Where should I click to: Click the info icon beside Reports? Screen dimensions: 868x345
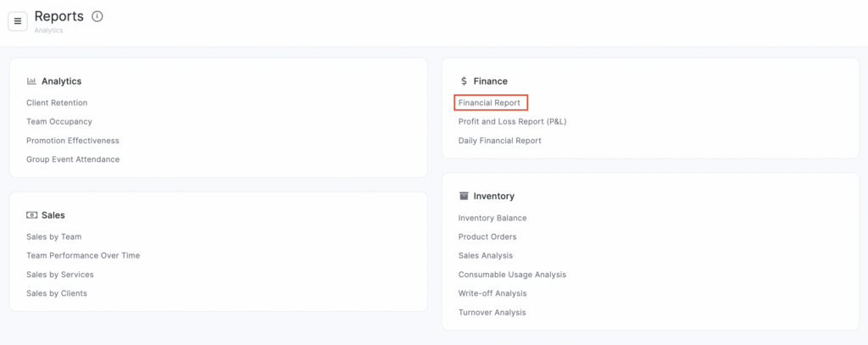[x=97, y=16]
